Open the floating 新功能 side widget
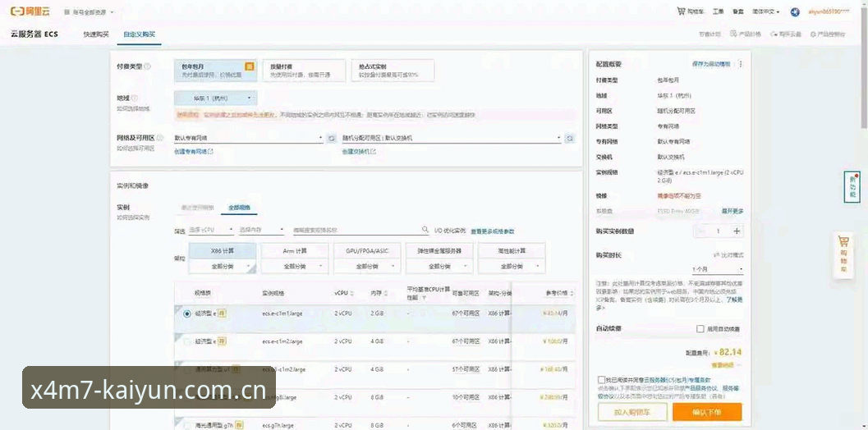Viewport: 868px width, 430px height. coord(852,187)
